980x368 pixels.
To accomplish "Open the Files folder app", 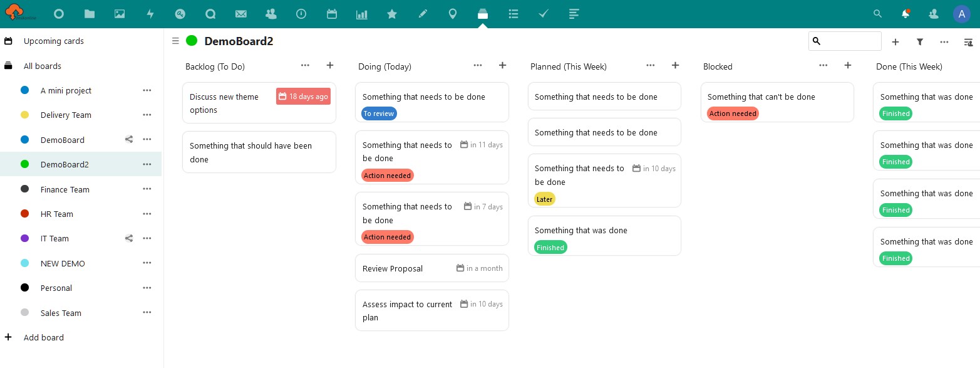I will (90, 14).
